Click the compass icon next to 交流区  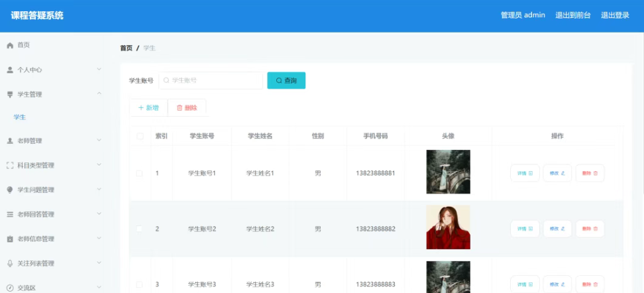(10, 288)
